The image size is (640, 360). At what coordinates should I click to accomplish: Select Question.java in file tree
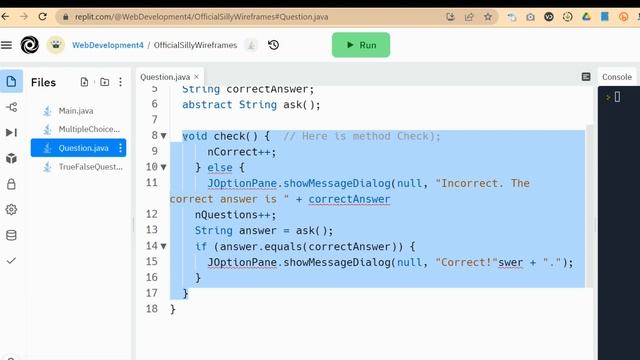(x=78, y=148)
